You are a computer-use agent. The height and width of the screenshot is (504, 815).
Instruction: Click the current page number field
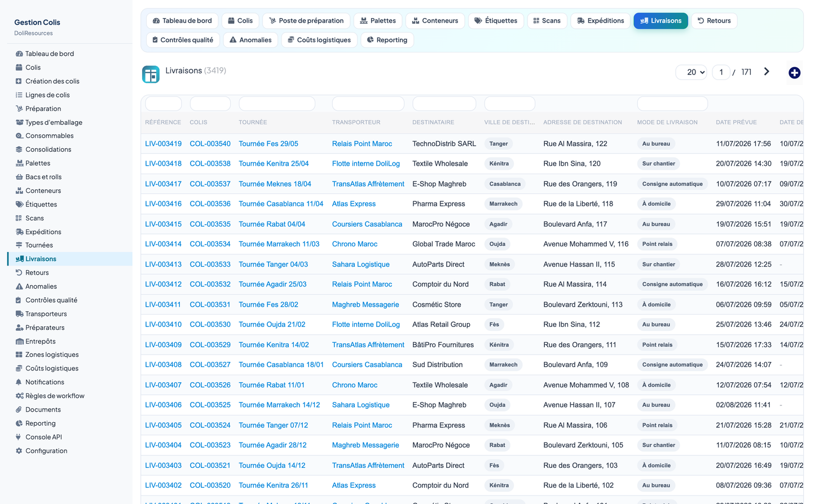(x=721, y=72)
